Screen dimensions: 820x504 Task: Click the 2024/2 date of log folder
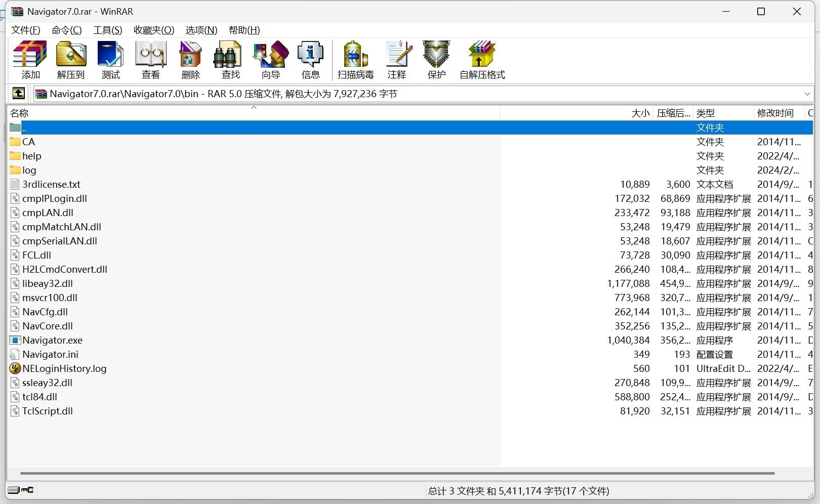(x=778, y=170)
